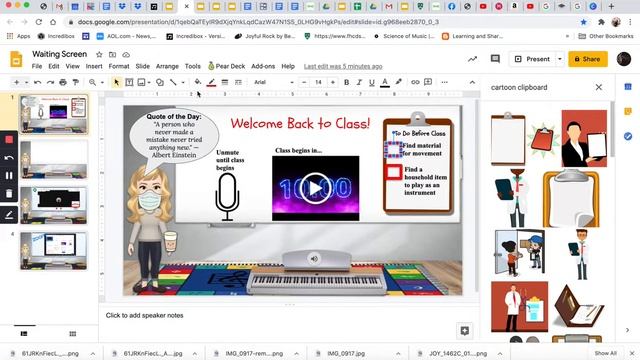Decrease the font size
The width and height of the screenshot is (640, 360).
304,82
